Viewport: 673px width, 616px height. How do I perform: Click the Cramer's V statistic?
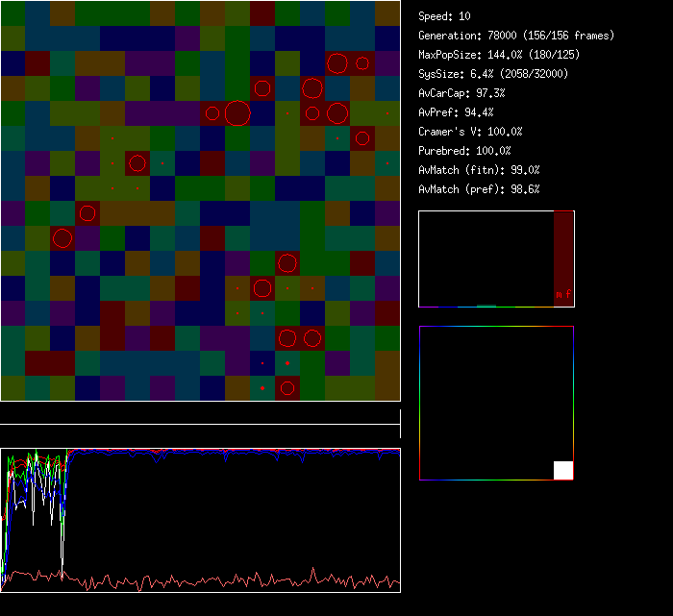470,132
